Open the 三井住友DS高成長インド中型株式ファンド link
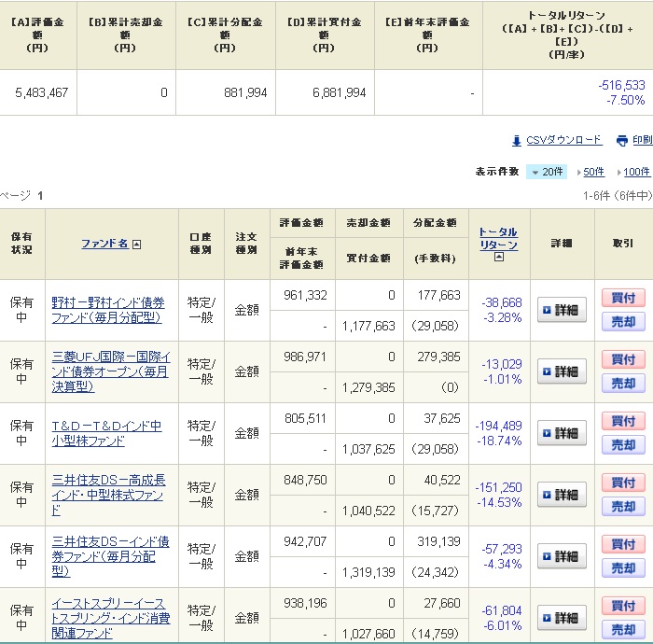The width and height of the screenshot is (653, 644). [108, 495]
